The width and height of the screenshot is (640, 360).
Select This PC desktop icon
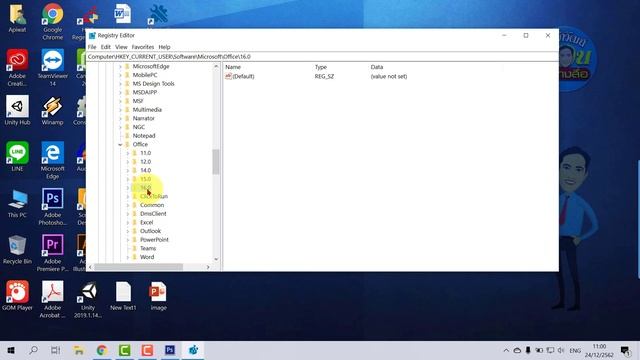(17, 203)
